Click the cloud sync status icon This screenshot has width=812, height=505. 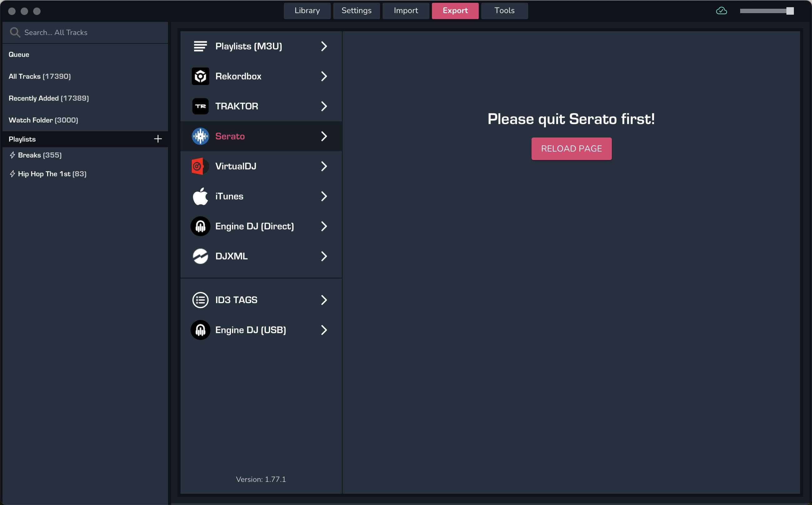click(x=721, y=11)
